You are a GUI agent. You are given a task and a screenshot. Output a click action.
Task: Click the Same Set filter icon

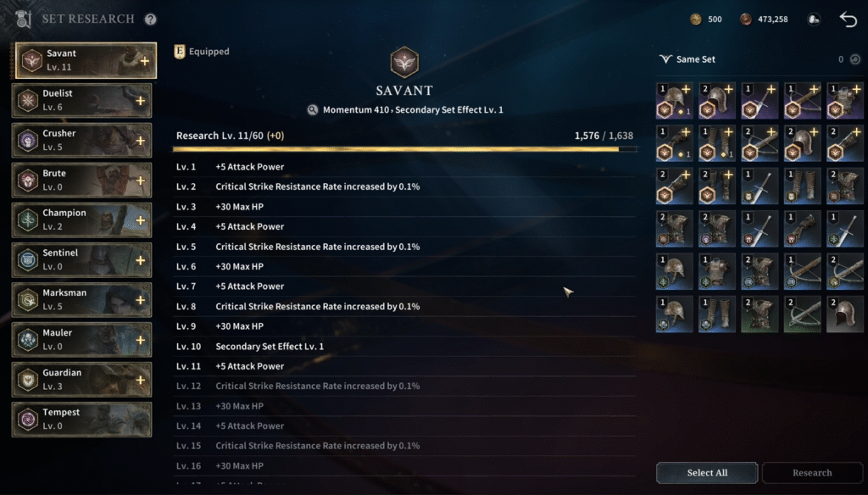coord(665,59)
